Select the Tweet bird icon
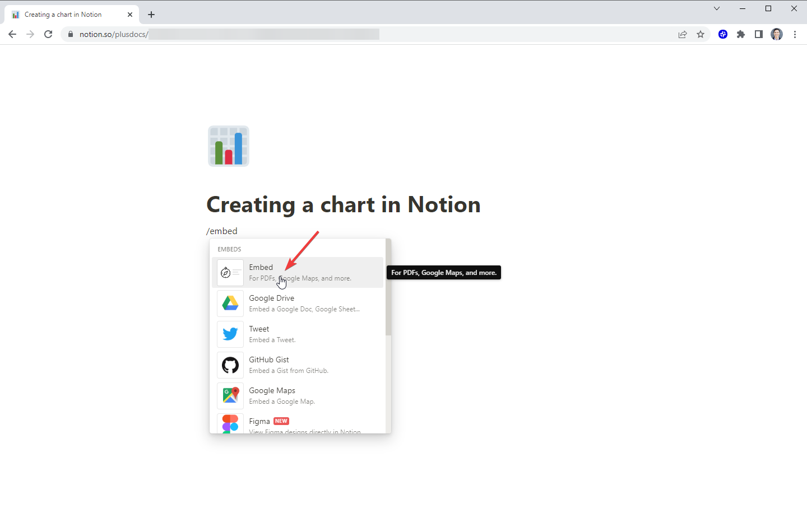This screenshot has height=532, width=807. pyautogui.click(x=230, y=334)
